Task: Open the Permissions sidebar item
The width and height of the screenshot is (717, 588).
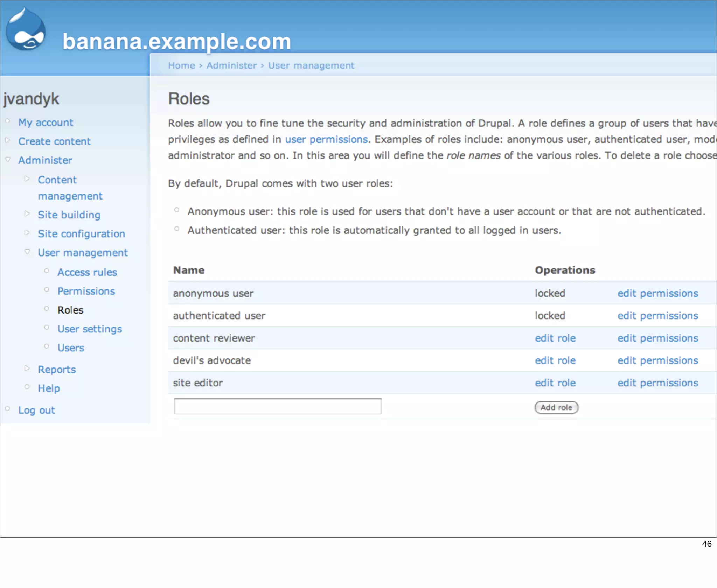Action: pos(86,291)
